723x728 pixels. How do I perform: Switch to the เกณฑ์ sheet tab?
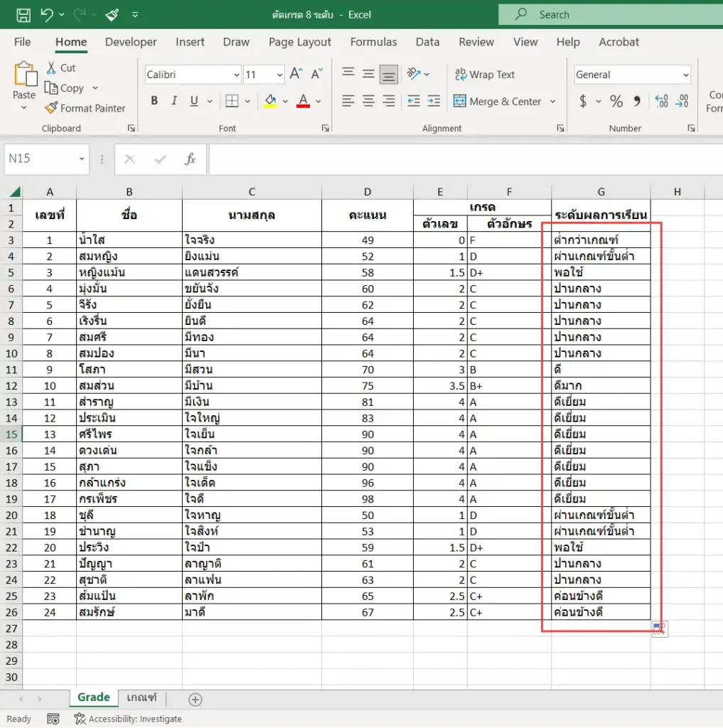pos(141,698)
